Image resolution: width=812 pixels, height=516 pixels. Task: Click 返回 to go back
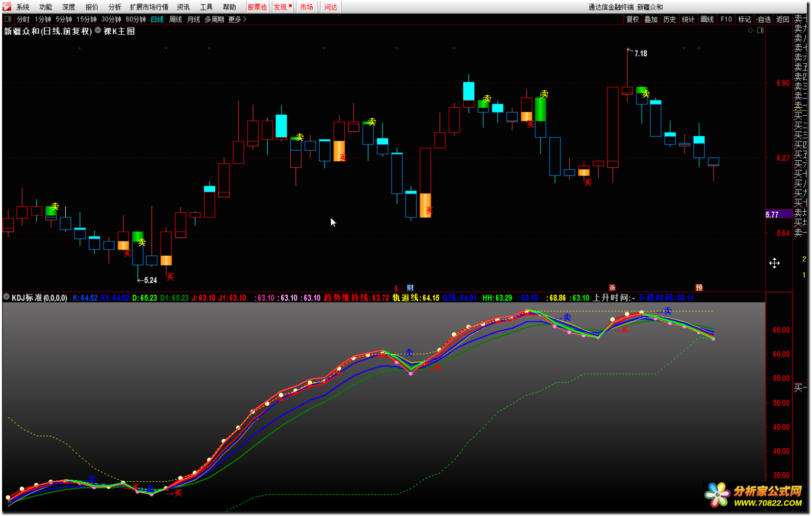(783, 19)
